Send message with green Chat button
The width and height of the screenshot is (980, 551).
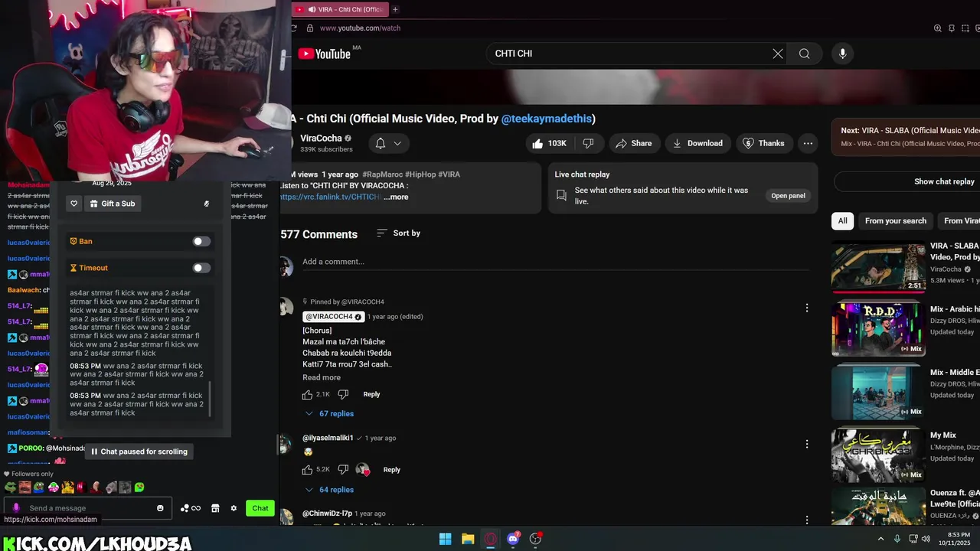(260, 508)
